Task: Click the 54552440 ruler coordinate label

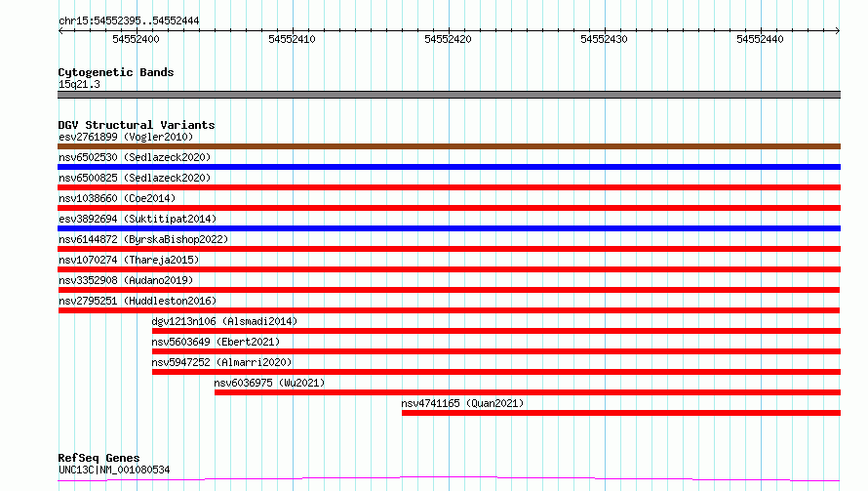Action: click(760, 39)
